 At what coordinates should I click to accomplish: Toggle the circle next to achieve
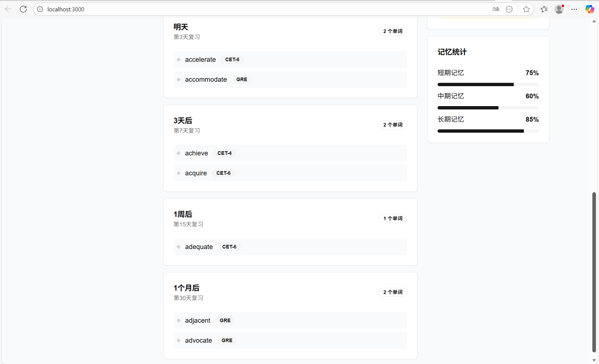pos(179,153)
